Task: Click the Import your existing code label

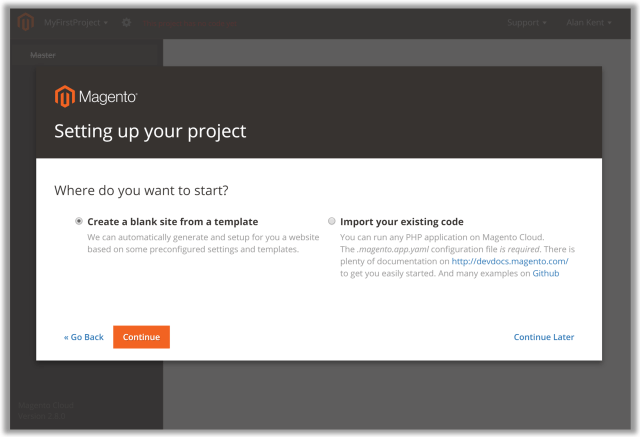Action: pos(401,221)
